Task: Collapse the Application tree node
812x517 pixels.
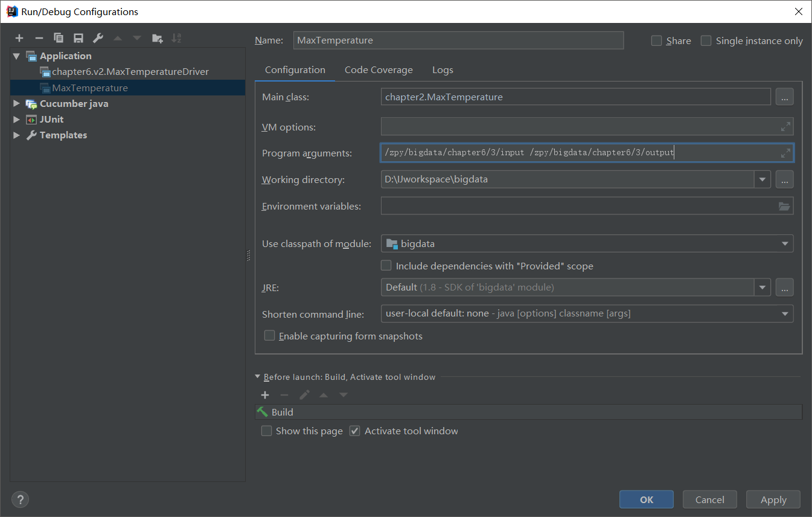Action: (16, 56)
